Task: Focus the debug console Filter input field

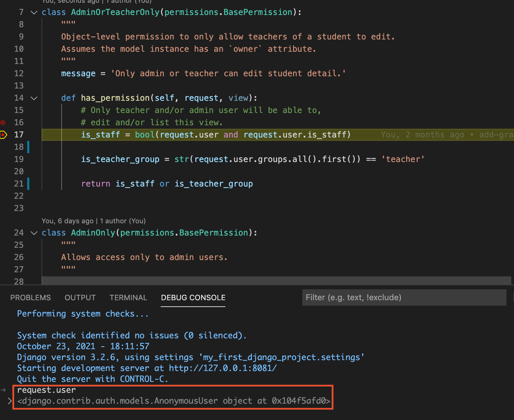Action: [x=404, y=297]
